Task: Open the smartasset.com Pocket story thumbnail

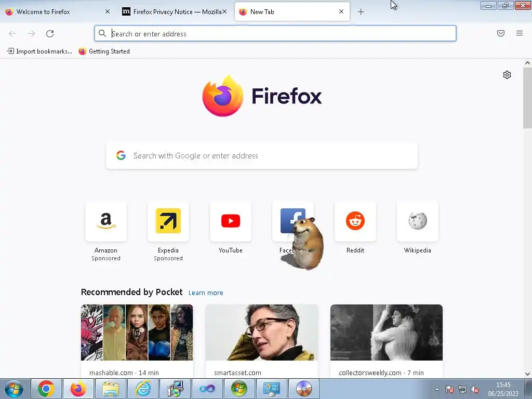Action: coord(262,332)
